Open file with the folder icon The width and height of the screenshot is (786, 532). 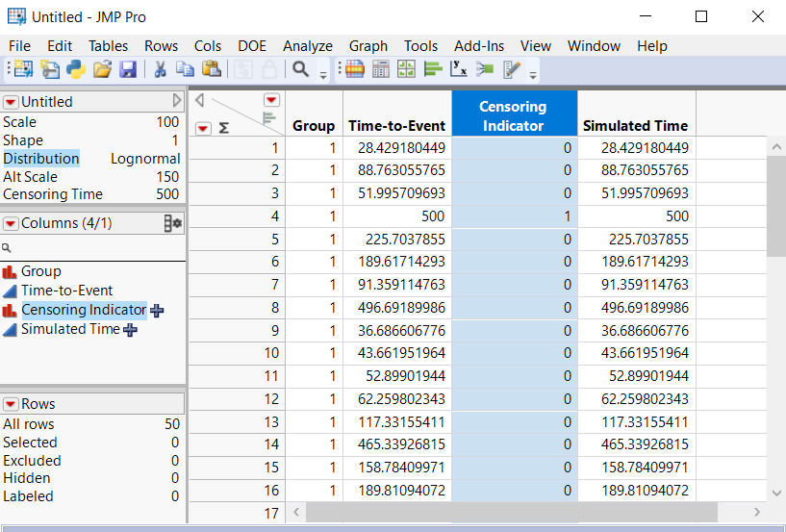tap(102, 68)
